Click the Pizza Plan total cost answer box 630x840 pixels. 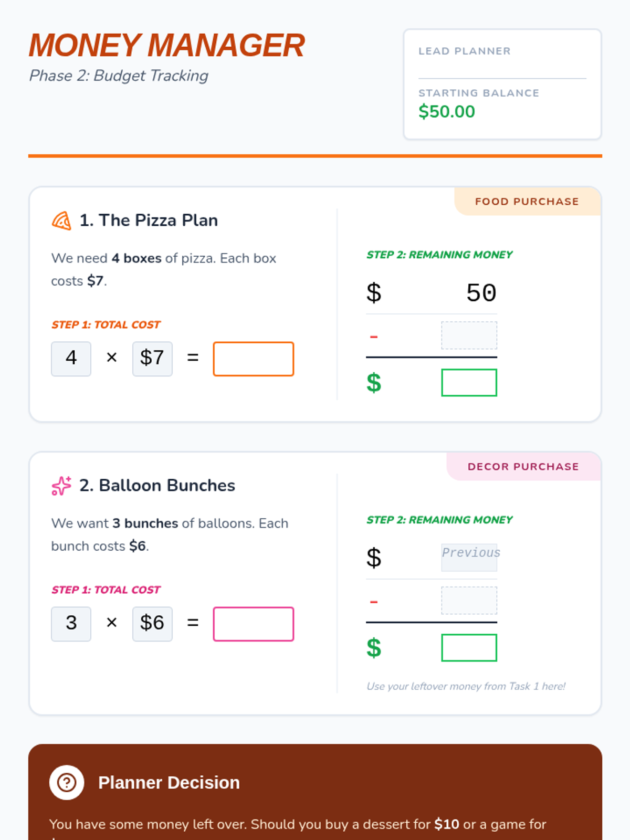tap(253, 359)
